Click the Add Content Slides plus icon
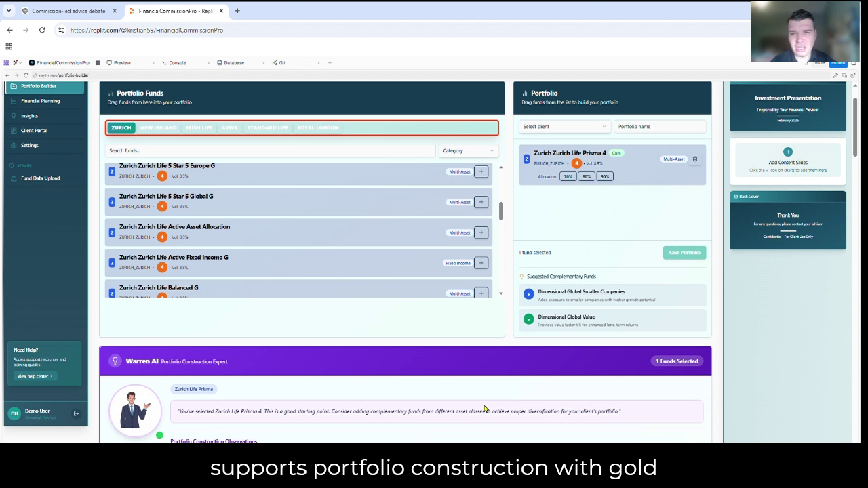This screenshot has width=868, height=488. 787,152
